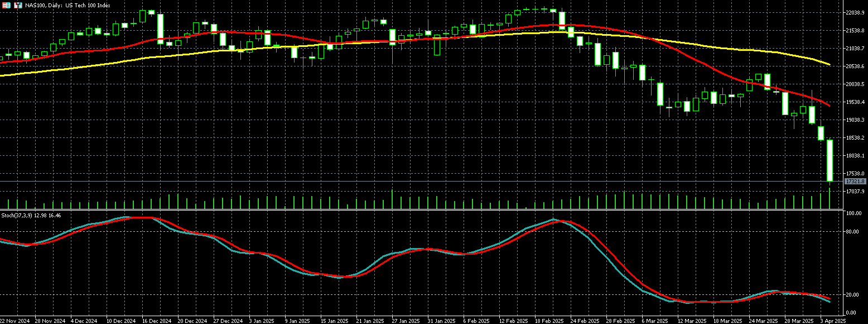The image size is (868, 324).
Task: Click the '21 Jan 2025' date label
Action: tap(370, 321)
